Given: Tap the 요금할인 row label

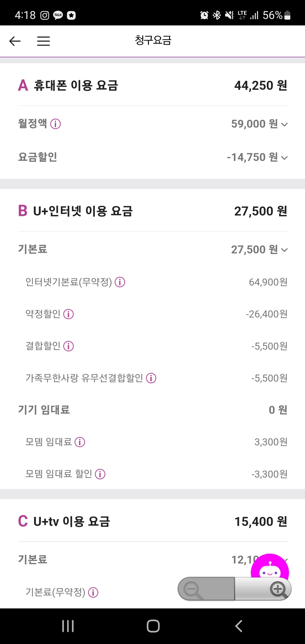Looking at the screenshot, I should [x=38, y=157].
